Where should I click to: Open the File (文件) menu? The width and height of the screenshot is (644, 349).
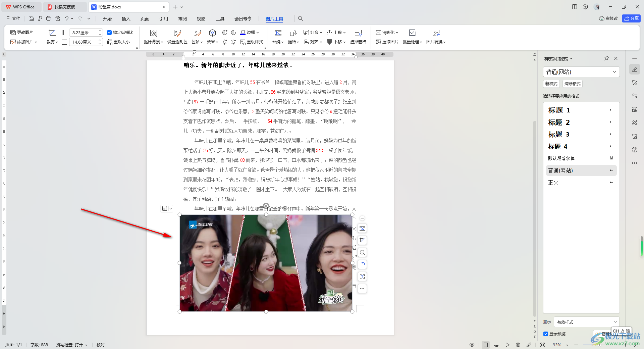(x=13, y=18)
